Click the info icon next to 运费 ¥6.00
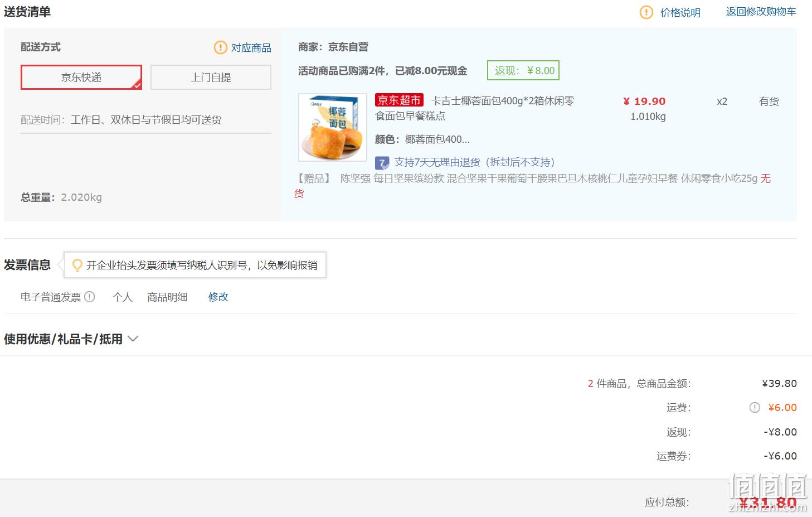Screen dimensions: 812x517 coord(755,408)
